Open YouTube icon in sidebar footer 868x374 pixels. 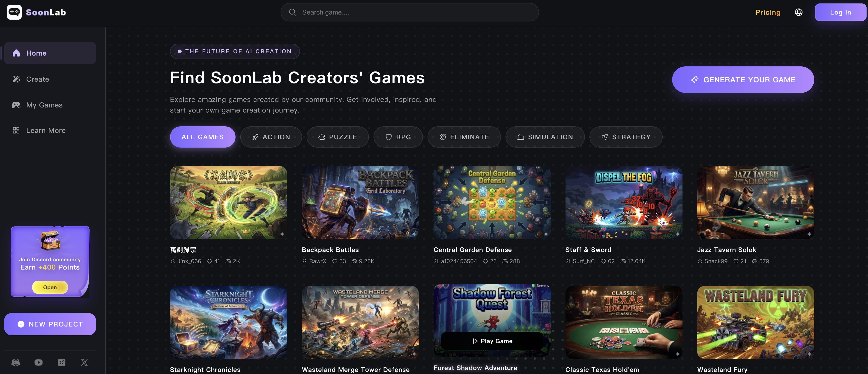38,362
